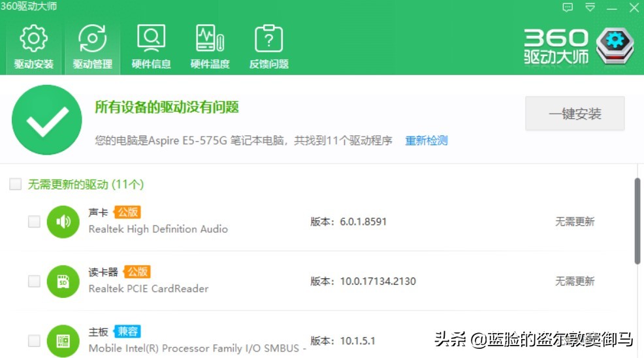This screenshot has height=358, width=644.
Task: Click the 公版 badge next to 声卡
Action: (x=127, y=212)
